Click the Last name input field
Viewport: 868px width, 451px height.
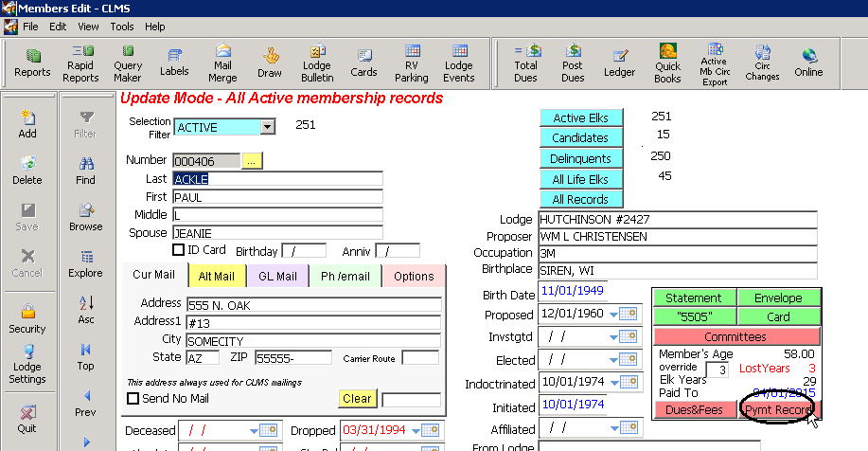(x=276, y=179)
